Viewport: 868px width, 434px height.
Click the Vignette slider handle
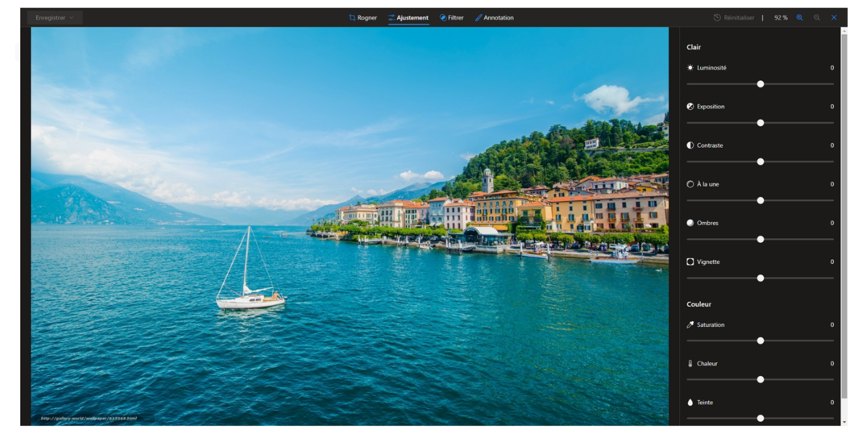(x=760, y=278)
